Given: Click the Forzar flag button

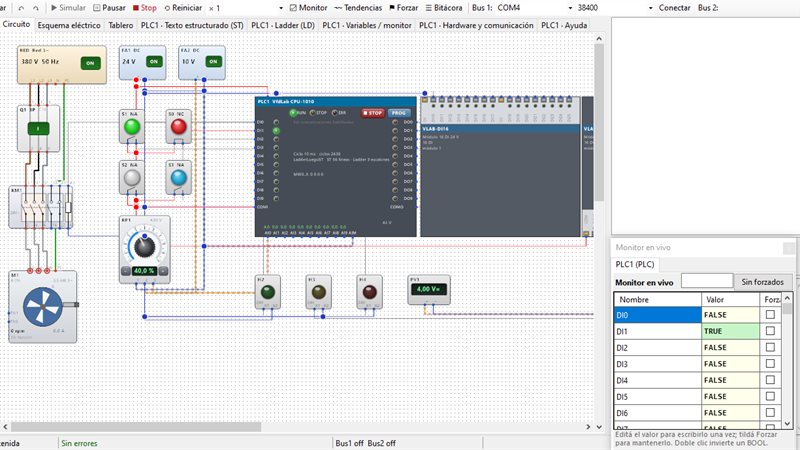Looking at the screenshot, I should [403, 8].
